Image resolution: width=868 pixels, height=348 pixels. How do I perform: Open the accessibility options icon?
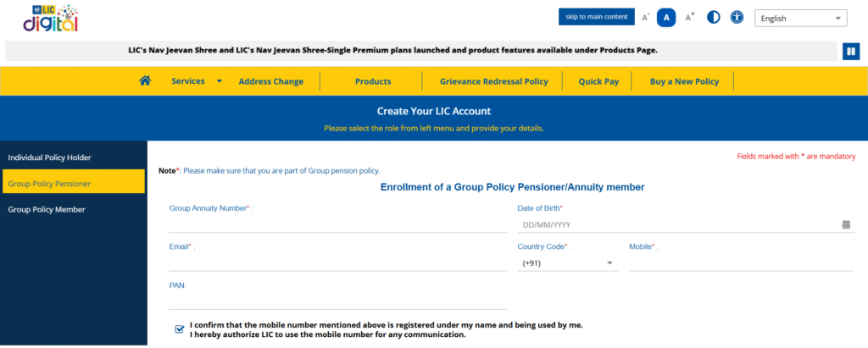(x=737, y=17)
